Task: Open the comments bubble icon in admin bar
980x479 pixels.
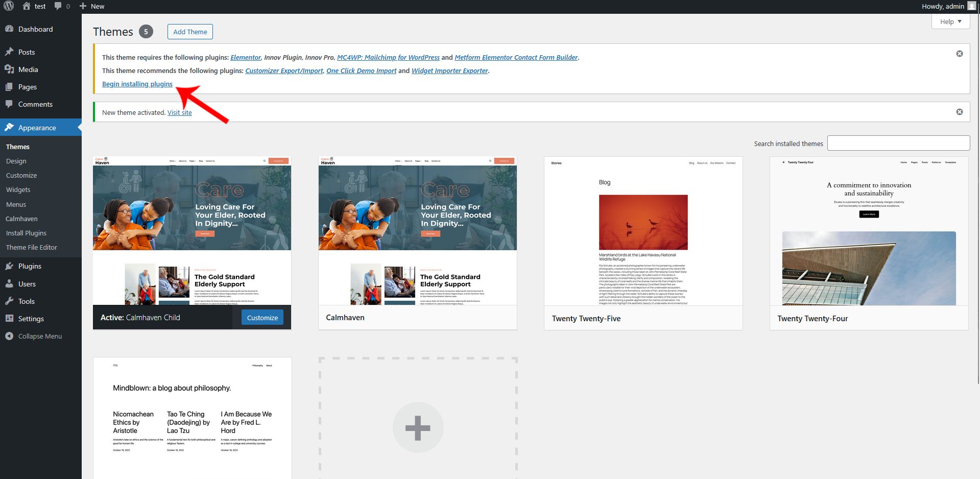Action: (58, 6)
